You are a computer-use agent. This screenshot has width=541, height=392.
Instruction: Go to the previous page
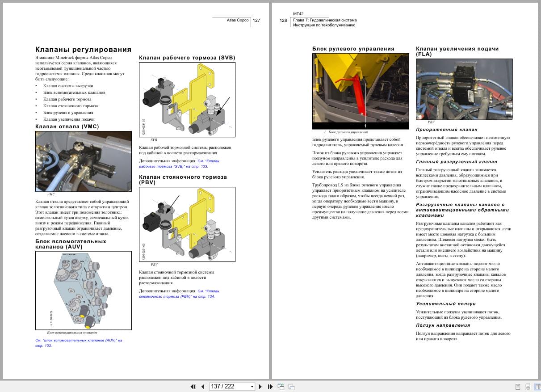point(202,387)
